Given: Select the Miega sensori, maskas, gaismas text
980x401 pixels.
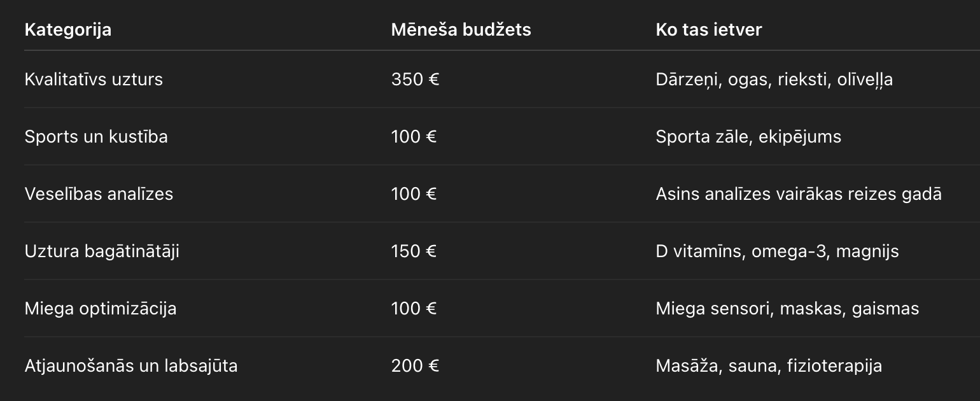Looking at the screenshot, I should pyautogui.click(x=787, y=309).
